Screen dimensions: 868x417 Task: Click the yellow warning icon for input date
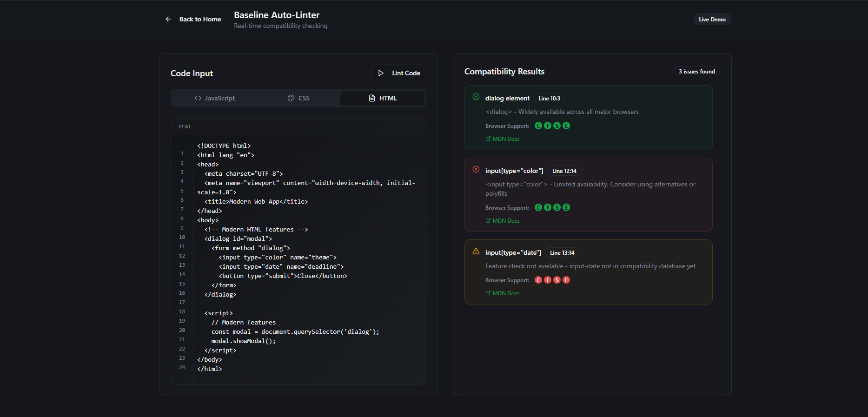pos(476,251)
